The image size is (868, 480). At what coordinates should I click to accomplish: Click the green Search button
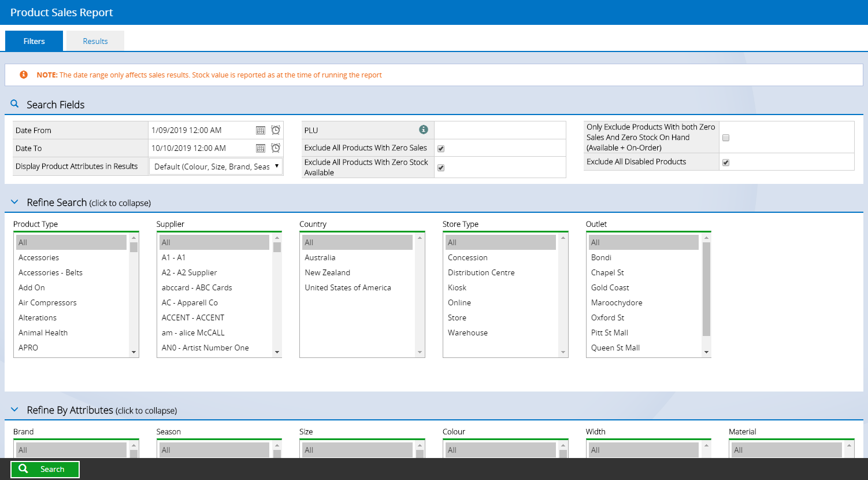click(45, 469)
